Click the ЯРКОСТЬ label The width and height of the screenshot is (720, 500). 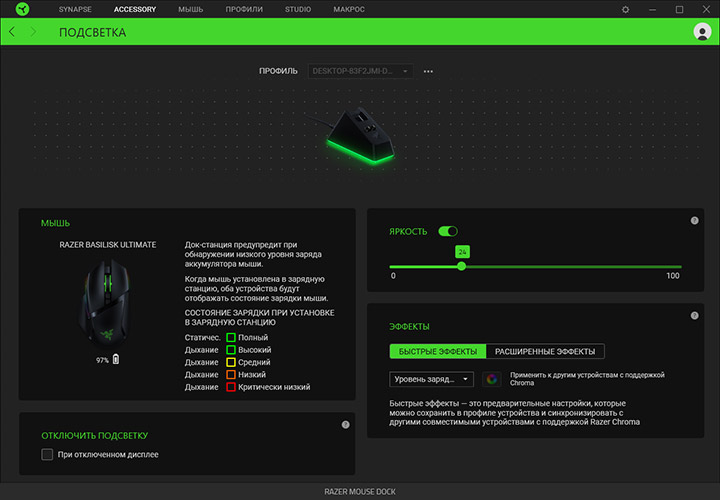408,231
